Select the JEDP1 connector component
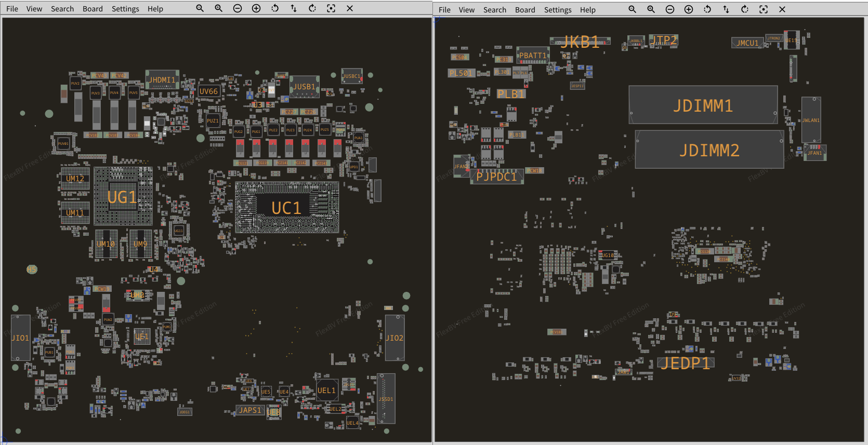The image size is (868, 445). (x=685, y=363)
